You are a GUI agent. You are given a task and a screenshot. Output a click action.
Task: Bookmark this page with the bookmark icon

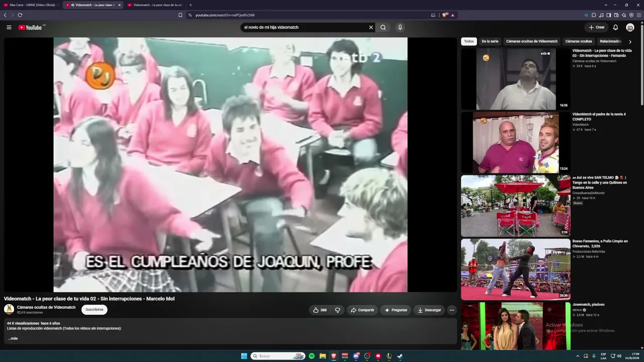point(180,15)
